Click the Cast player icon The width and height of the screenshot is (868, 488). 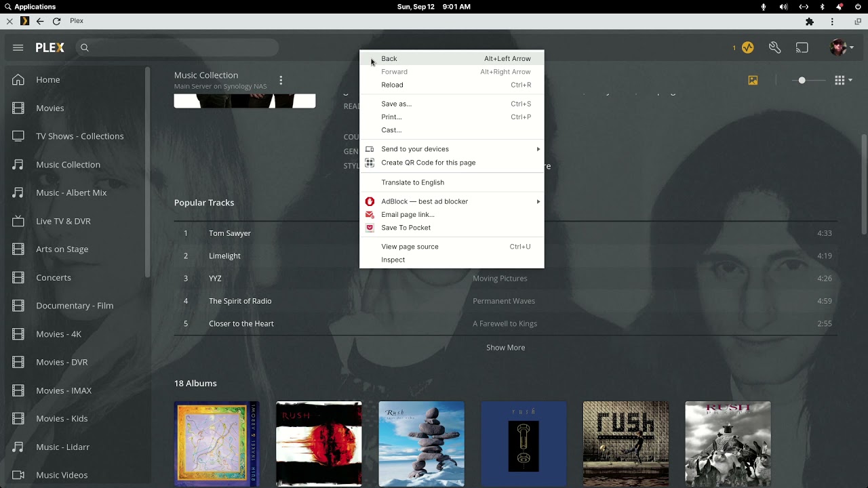802,47
